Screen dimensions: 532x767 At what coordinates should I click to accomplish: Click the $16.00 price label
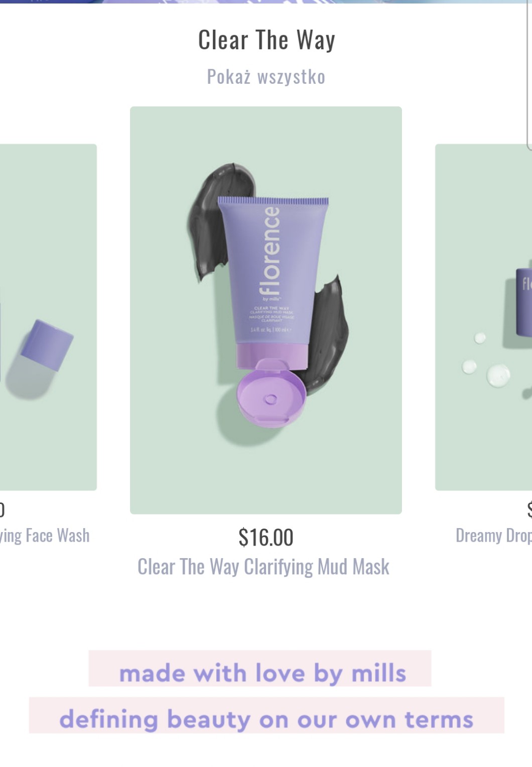point(266,538)
